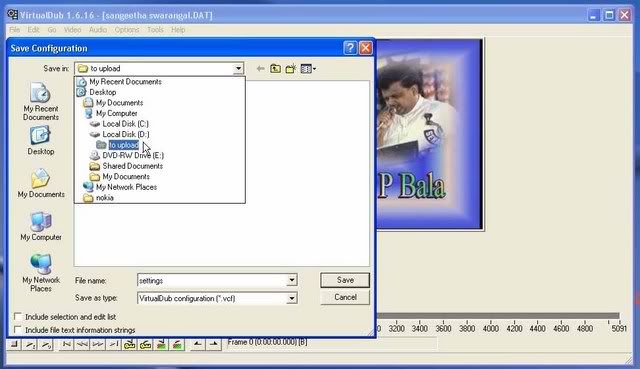
Task: Step one frame backward
Action: [82, 345]
